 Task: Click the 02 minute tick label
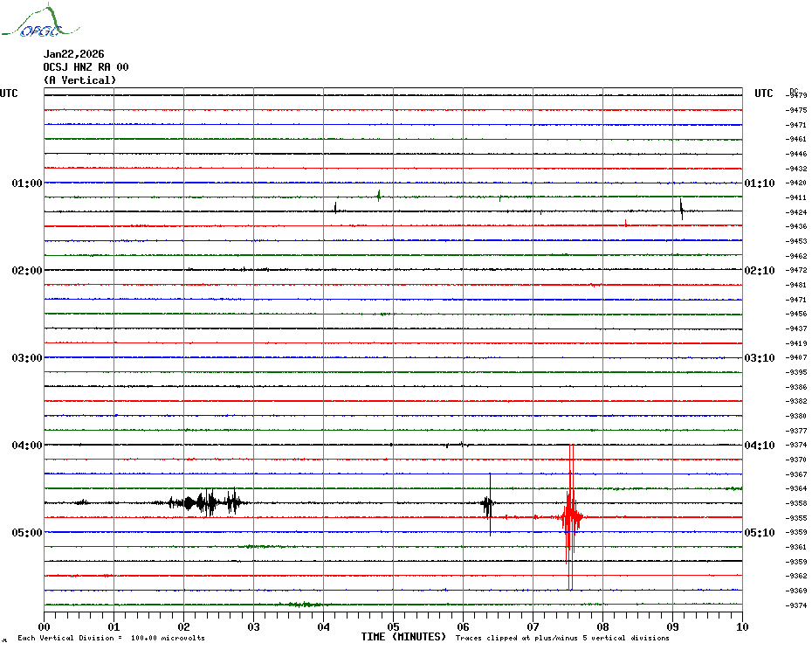pyautogui.click(x=184, y=627)
